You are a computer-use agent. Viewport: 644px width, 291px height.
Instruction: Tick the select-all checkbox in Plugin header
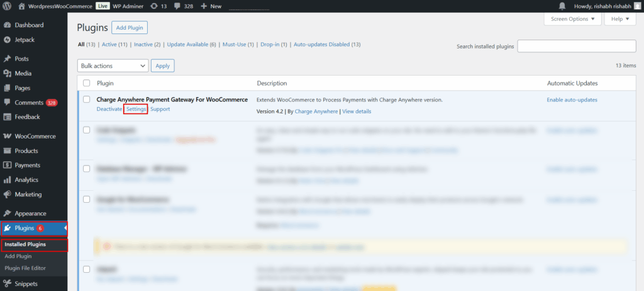pos(87,83)
